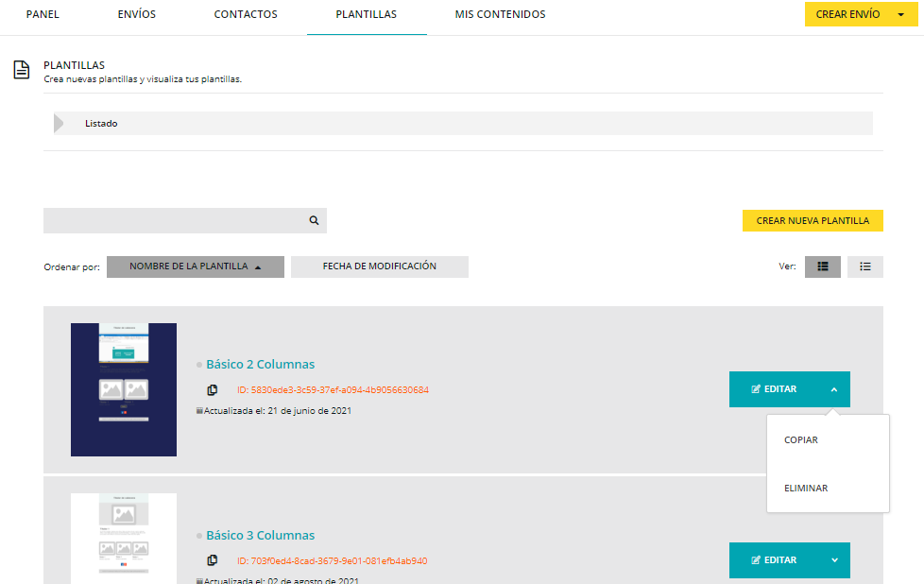Collapse the Básico 2 Columnas edit dropdown arrow
924x584 pixels.
click(833, 389)
